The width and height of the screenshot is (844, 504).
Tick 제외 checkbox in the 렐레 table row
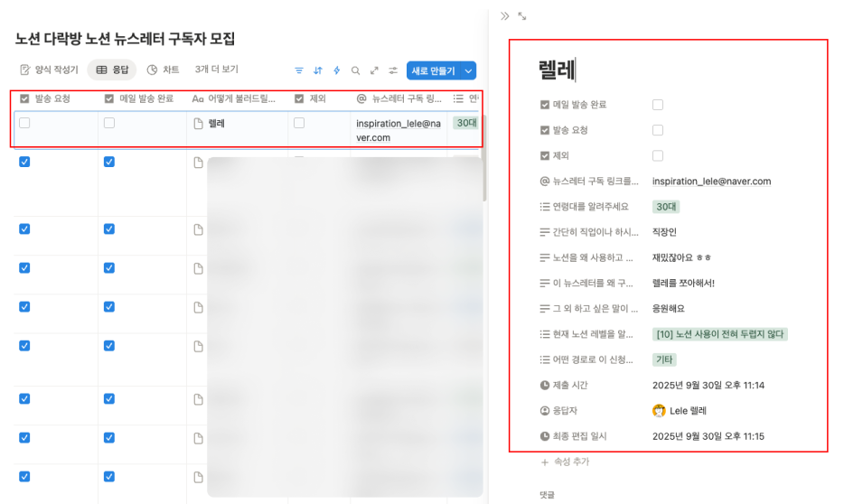point(299,123)
